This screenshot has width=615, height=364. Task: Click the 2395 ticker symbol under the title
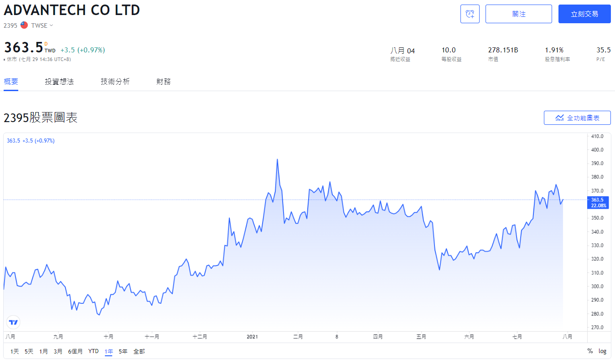(x=10, y=26)
